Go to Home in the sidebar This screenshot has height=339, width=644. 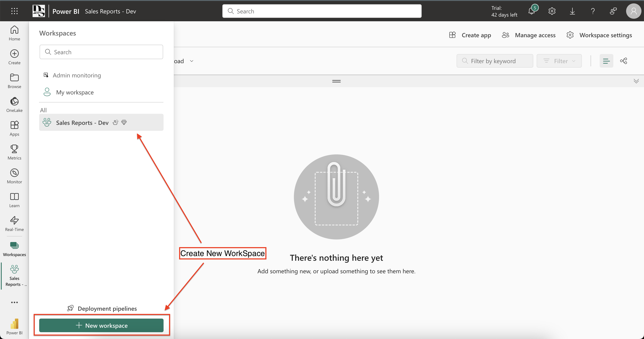[14, 33]
